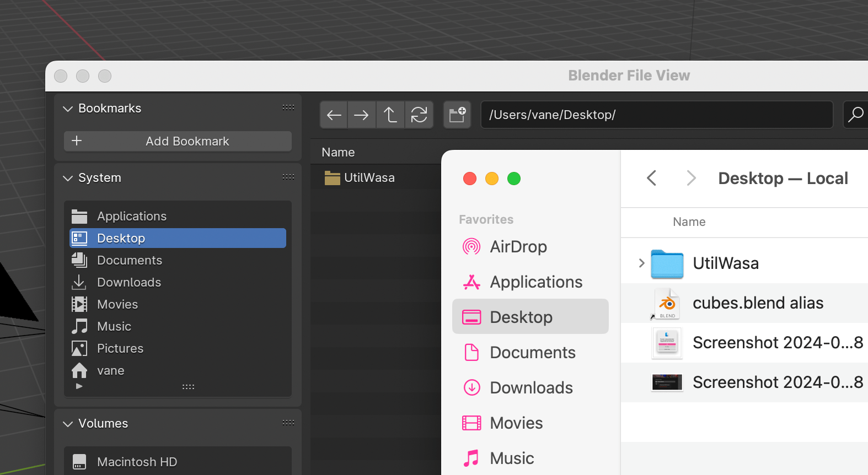This screenshot has height=475, width=868.
Task: Expand System list with small triangle
Action: pos(79,386)
